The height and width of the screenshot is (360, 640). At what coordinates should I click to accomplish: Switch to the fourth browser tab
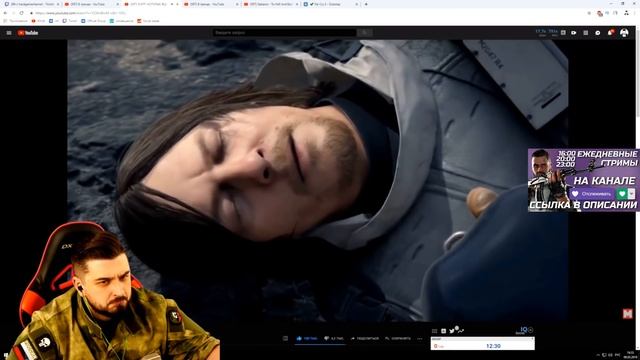click(210, 4)
